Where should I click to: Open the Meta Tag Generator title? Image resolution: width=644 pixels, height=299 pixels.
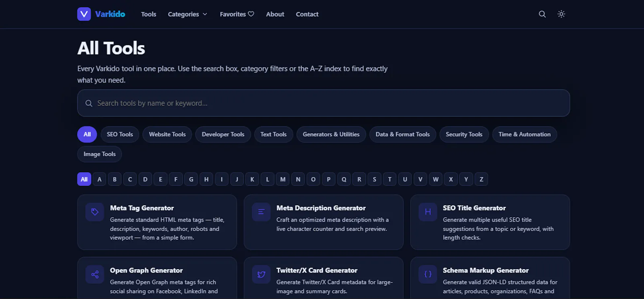click(142, 208)
